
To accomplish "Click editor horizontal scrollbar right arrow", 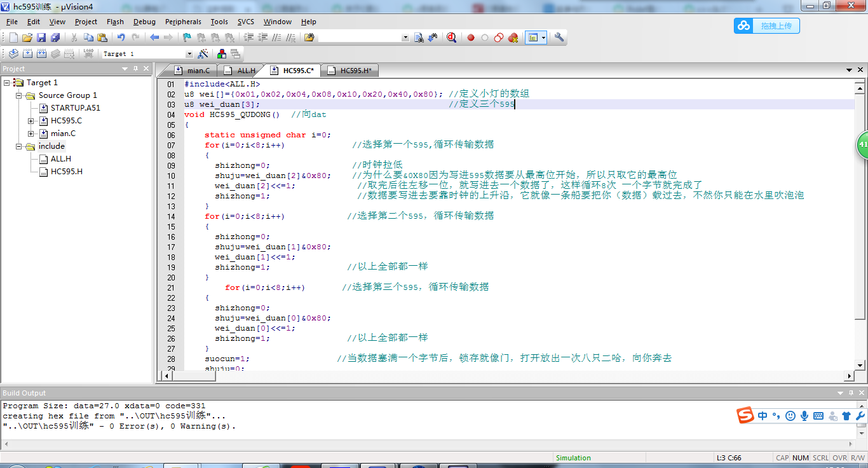I will pyautogui.click(x=850, y=376).
